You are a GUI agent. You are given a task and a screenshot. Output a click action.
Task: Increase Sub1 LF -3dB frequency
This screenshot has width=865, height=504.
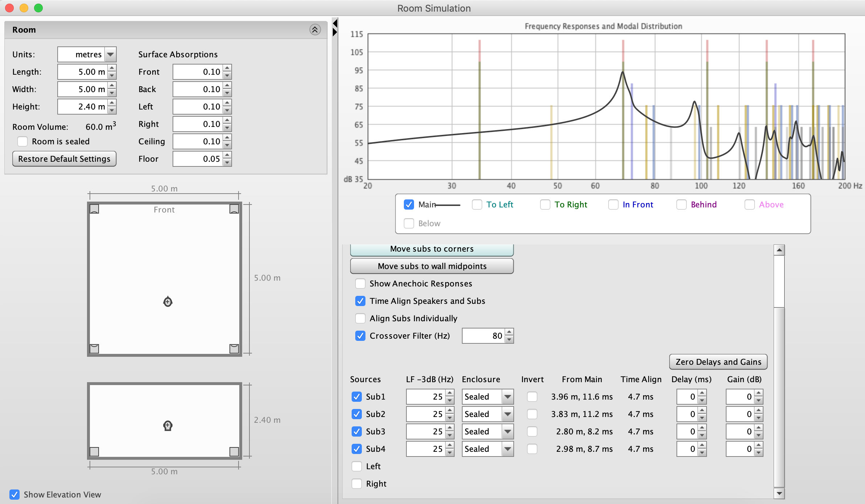[450, 393]
